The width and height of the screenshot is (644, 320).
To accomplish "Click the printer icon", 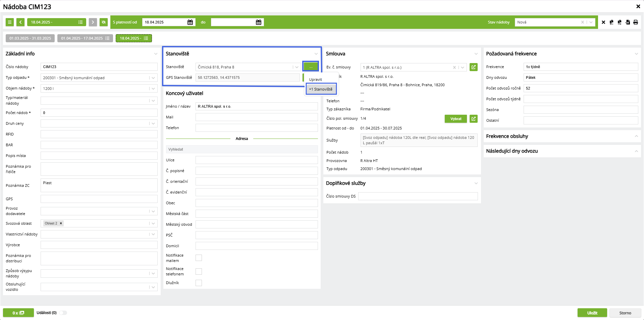I will click(x=636, y=22).
